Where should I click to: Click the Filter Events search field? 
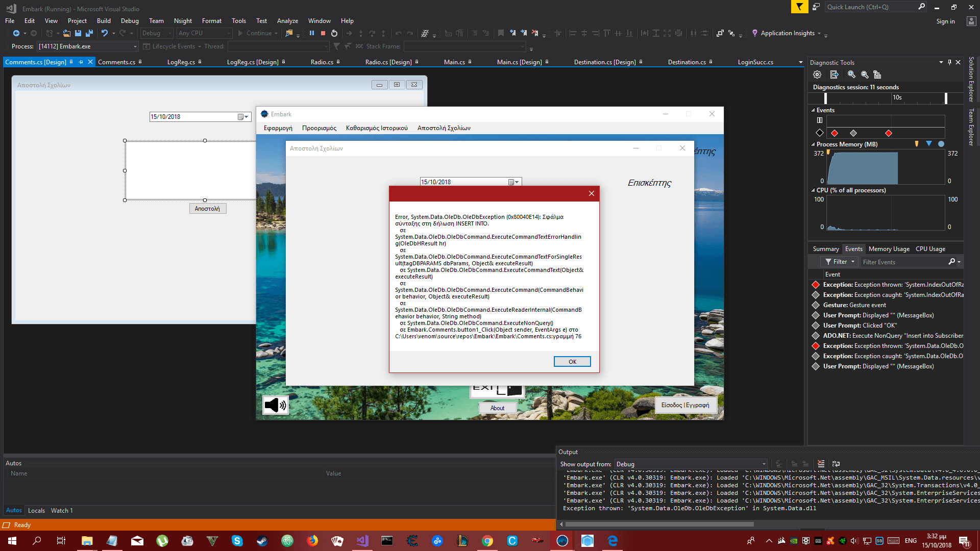pyautogui.click(x=903, y=262)
